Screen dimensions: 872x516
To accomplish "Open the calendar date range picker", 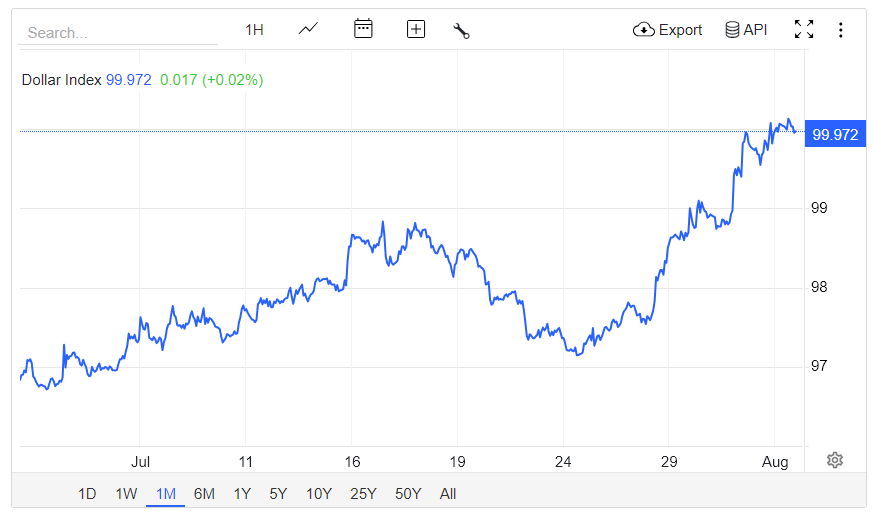I will coord(363,29).
